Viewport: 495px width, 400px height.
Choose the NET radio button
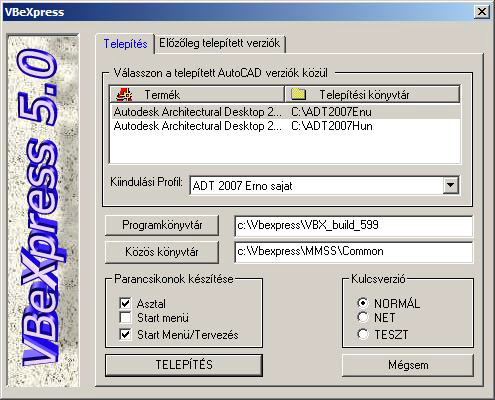tap(363, 317)
